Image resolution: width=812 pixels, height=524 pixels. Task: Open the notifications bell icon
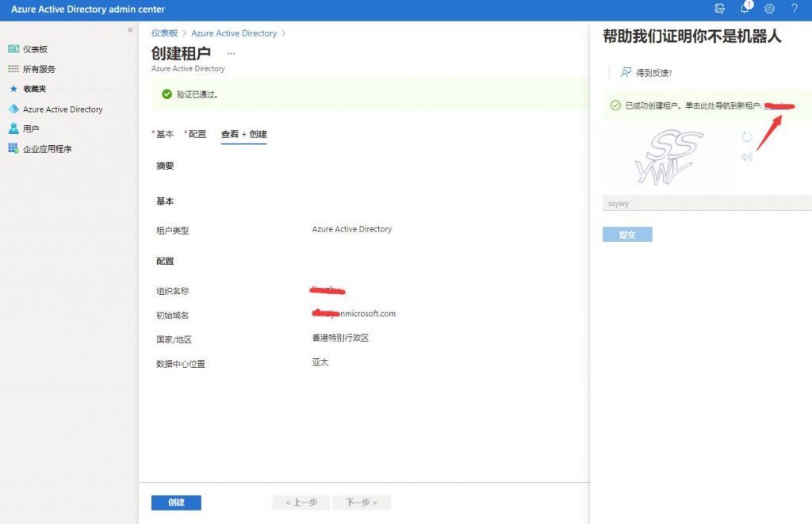tap(745, 8)
